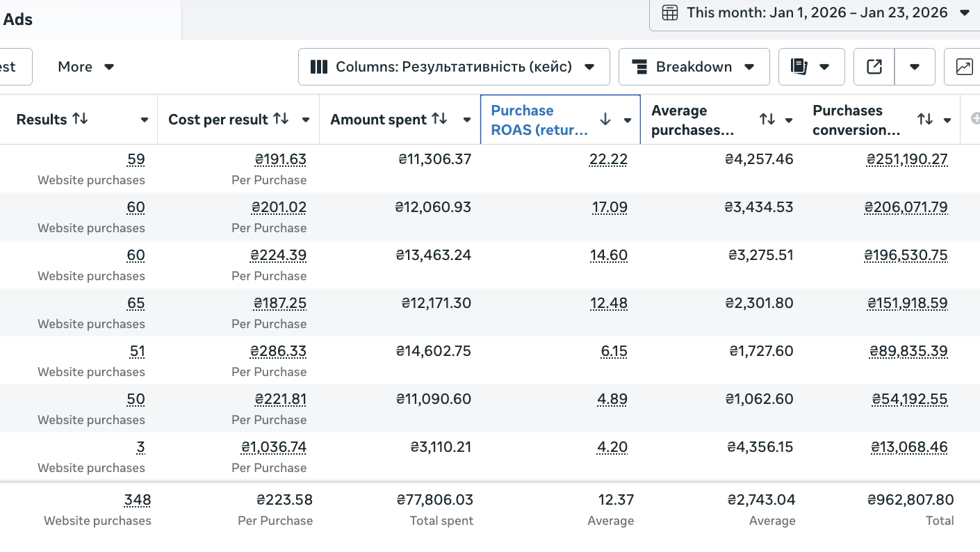This screenshot has height=552, width=980.
Task: Click the 59 results value
Action: coord(136,159)
